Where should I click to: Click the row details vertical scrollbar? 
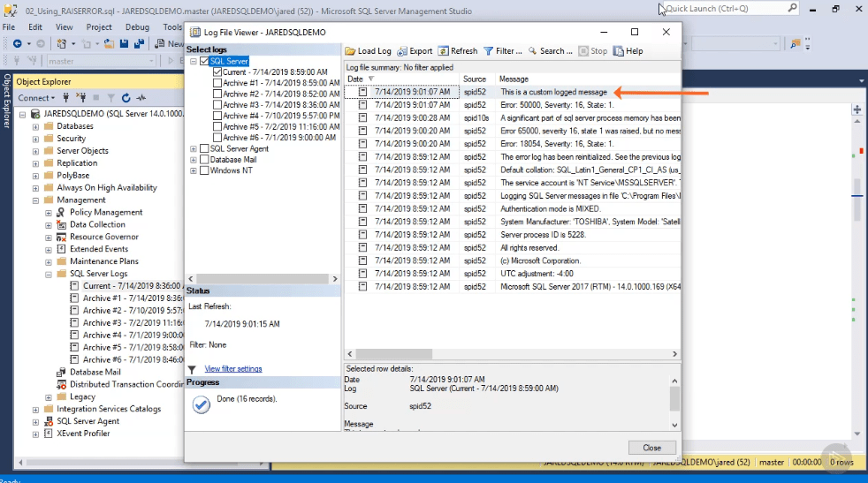click(x=674, y=403)
